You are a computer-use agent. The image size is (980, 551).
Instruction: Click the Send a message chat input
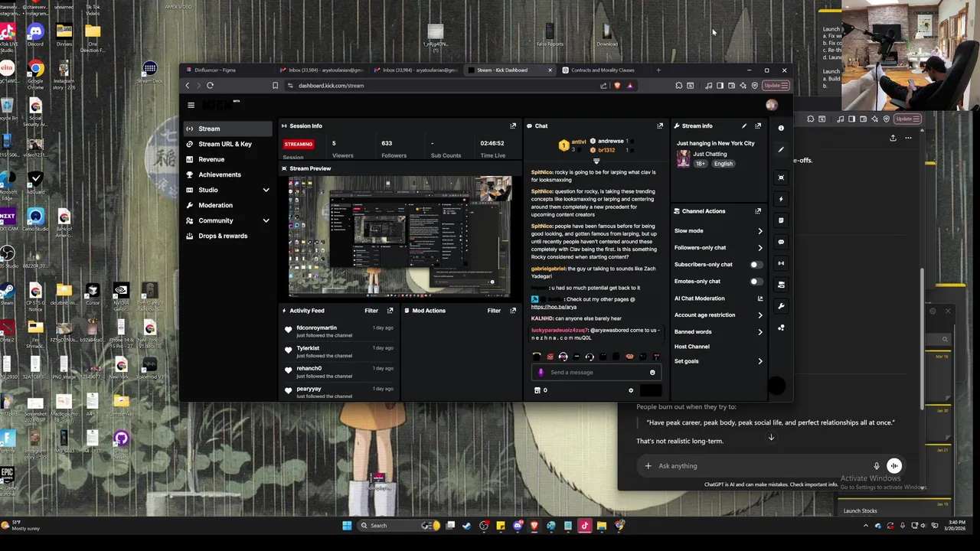pos(596,373)
